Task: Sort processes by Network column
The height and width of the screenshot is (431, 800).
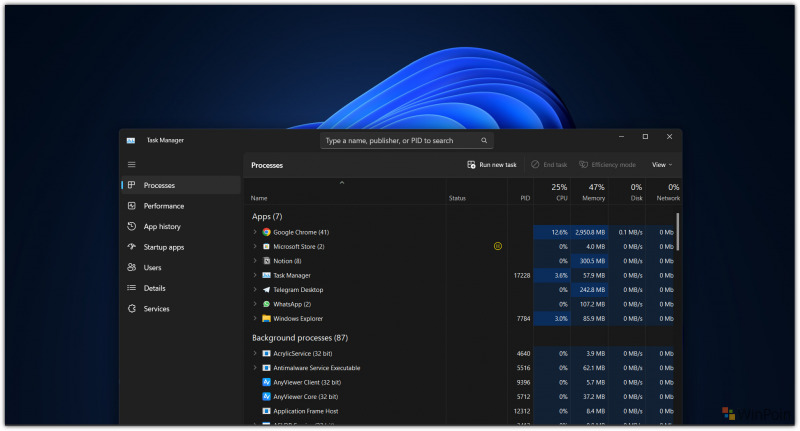Action: 664,192
